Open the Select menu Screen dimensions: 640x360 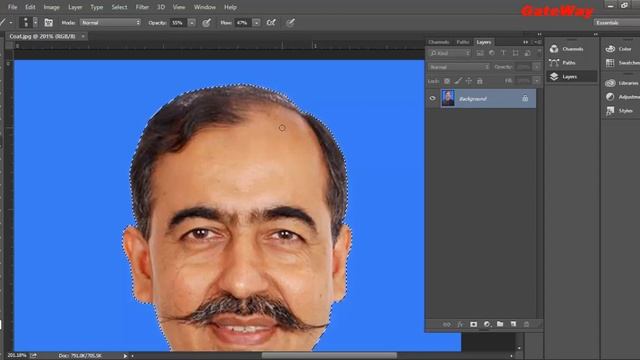coord(119,7)
